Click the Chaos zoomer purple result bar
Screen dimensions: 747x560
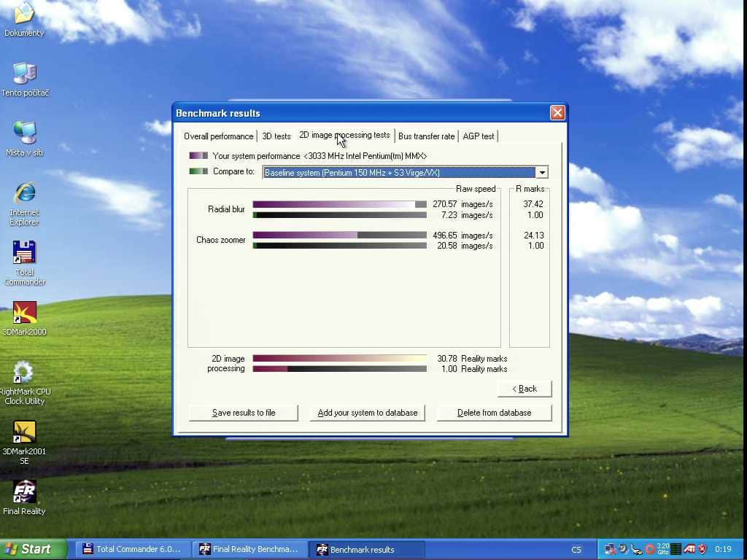tap(340, 236)
